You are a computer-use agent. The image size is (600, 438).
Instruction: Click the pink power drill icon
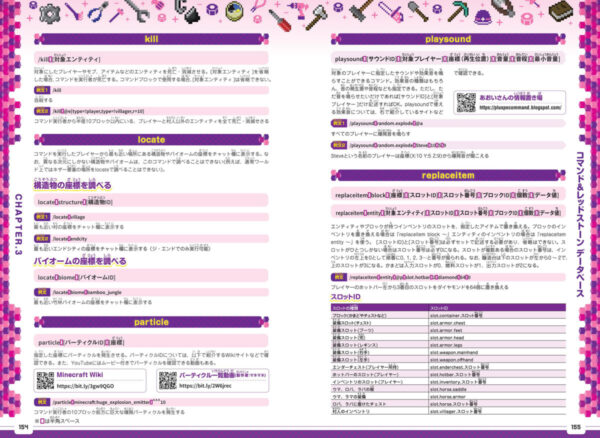tap(300, 10)
